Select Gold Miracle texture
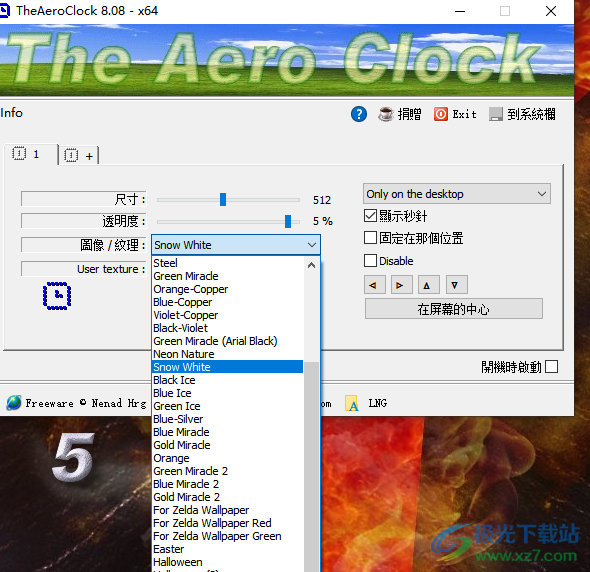Screen dimensions: 590x572 click(228, 445)
